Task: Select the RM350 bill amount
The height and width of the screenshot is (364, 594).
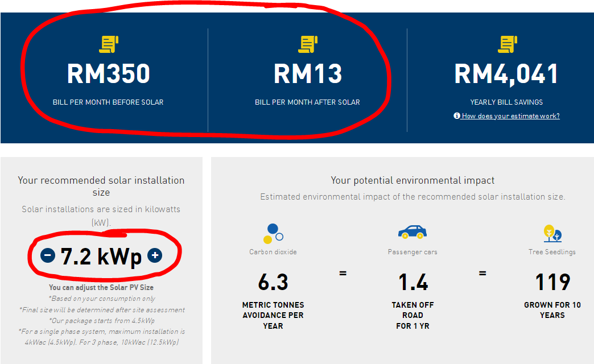Action: (x=108, y=73)
